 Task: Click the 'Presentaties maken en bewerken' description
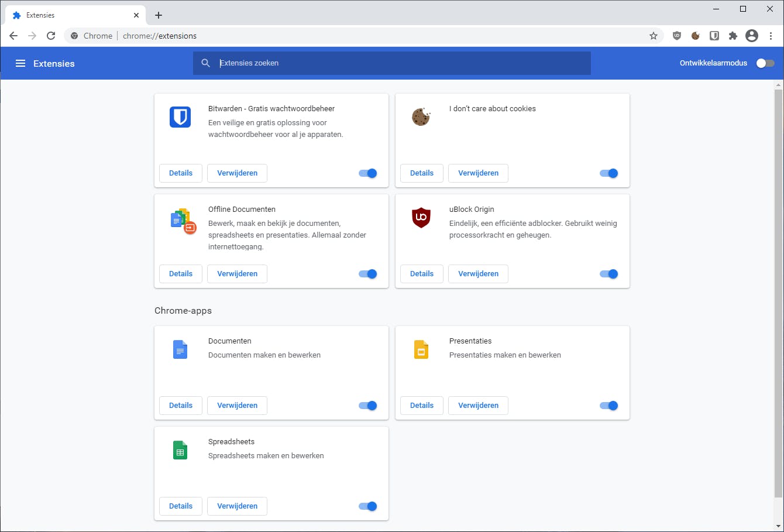coord(505,355)
